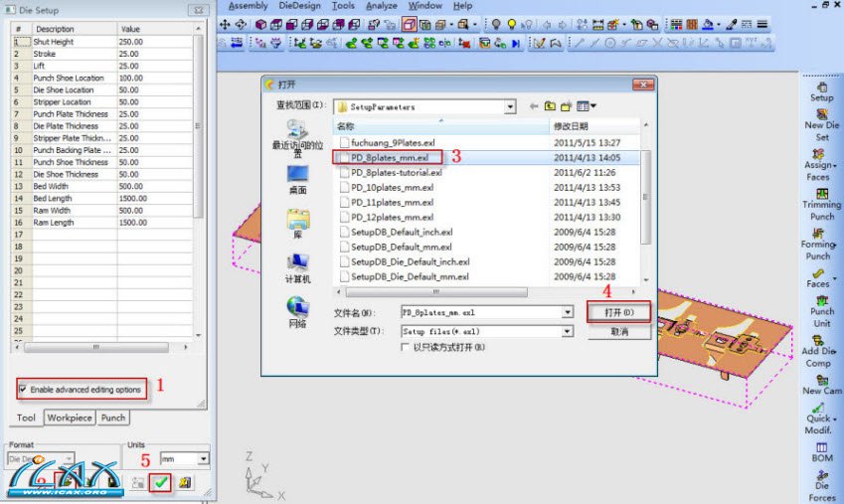This screenshot has width=844, height=504.
Task: Open the line weight icon in toolbar
Action: (762, 24)
